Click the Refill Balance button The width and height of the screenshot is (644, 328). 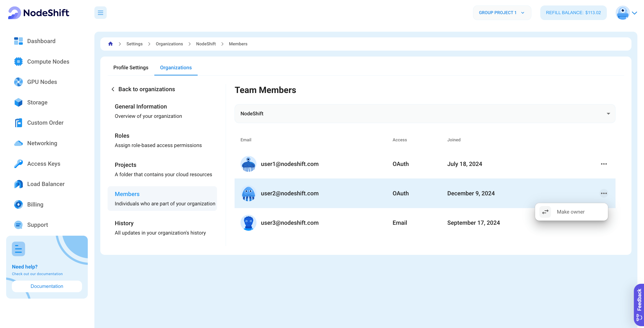point(573,13)
